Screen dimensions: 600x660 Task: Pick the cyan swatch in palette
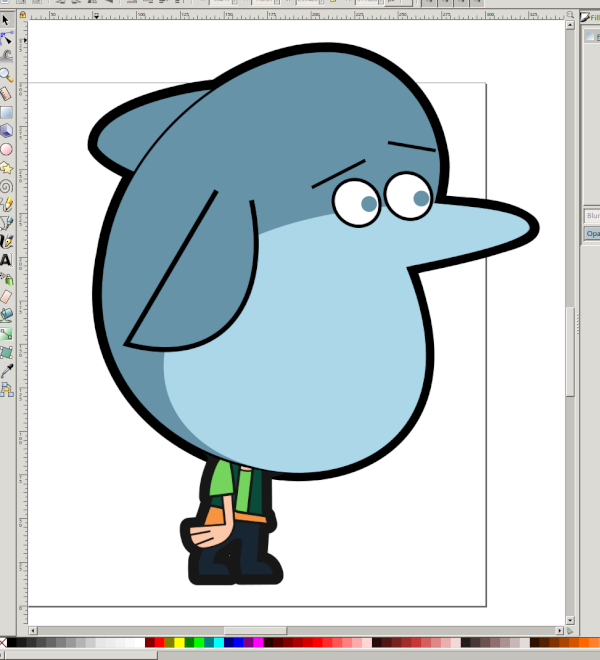(219, 643)
